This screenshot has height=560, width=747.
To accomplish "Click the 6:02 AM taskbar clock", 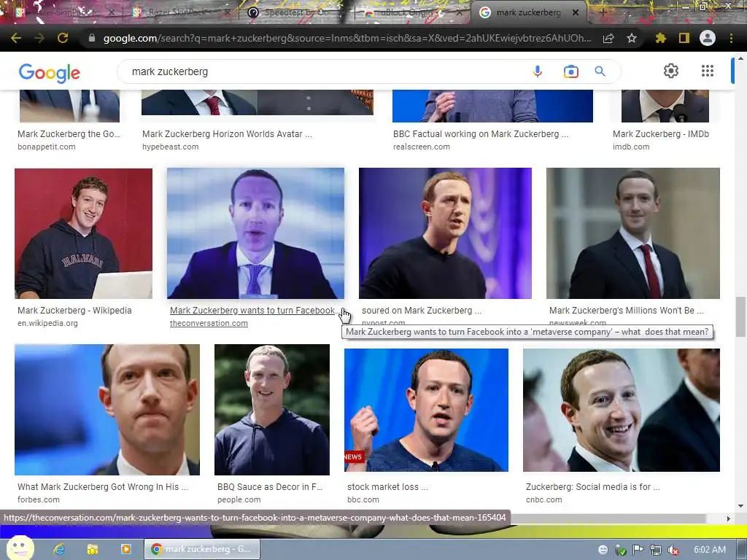I will pos(710,550).
